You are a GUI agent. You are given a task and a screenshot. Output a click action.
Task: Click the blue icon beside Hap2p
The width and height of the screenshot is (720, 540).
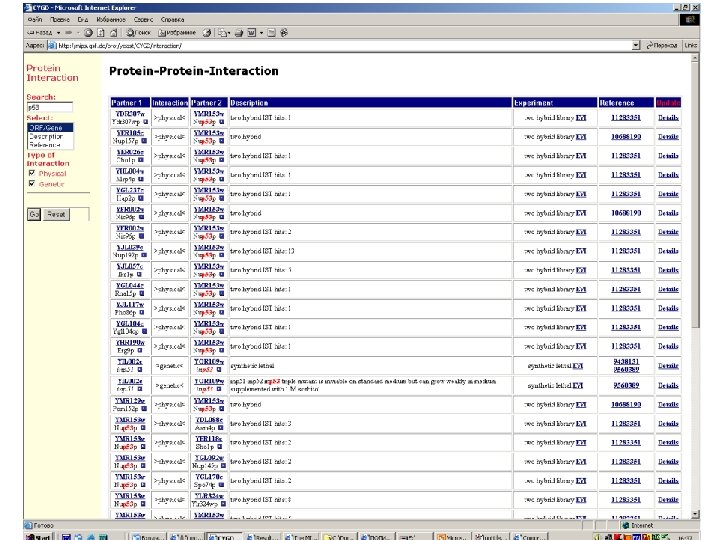coord(141,198)
